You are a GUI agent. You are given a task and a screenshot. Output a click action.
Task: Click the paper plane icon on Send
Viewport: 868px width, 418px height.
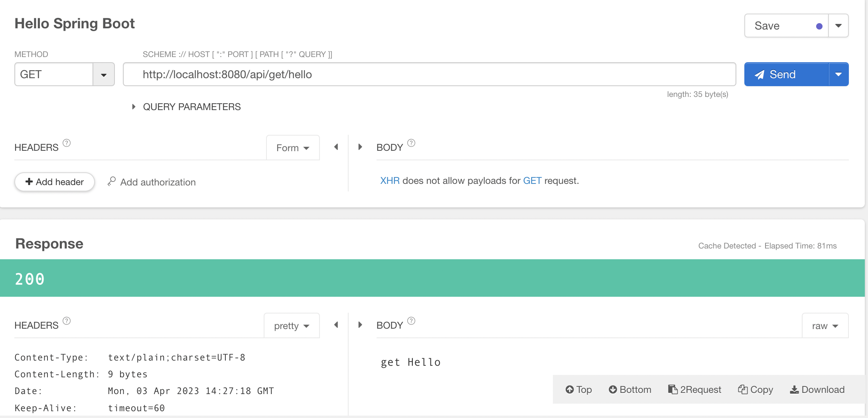click(760, 75)
